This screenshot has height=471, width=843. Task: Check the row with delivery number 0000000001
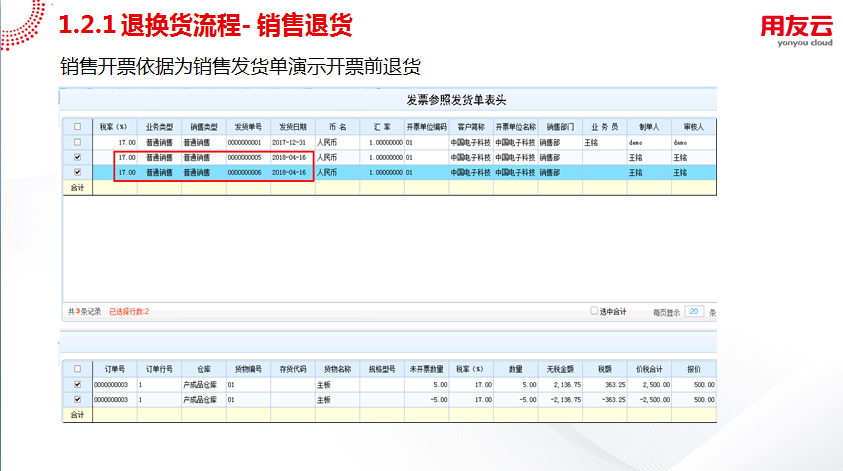pos(77,142)
